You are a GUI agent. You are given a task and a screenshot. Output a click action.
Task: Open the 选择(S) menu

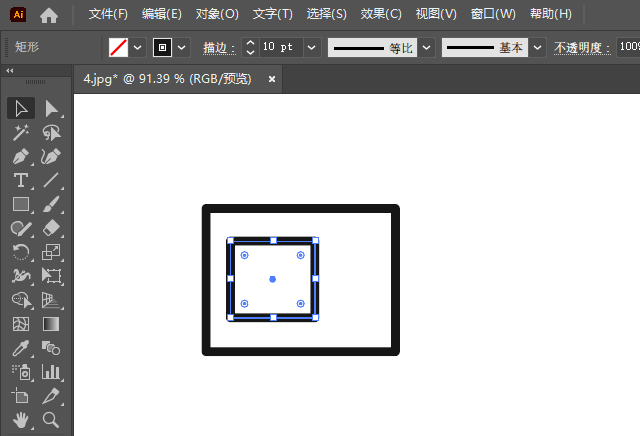tap(327, 14)
